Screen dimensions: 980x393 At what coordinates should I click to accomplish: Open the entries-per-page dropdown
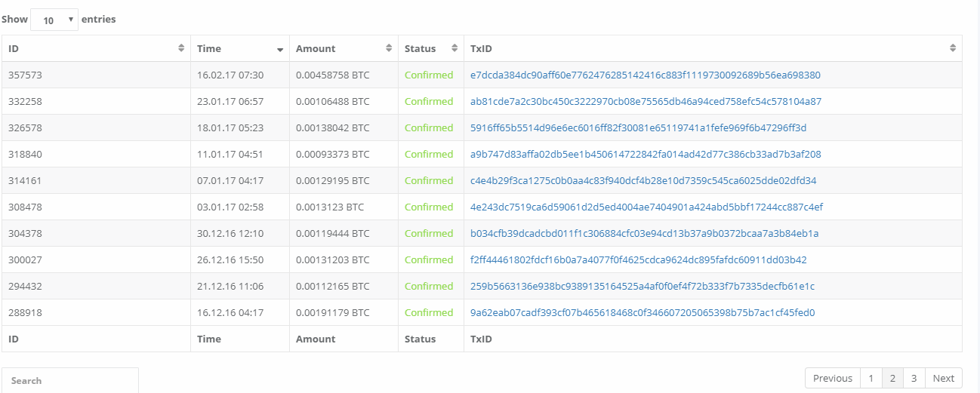[x=54, y=20]
